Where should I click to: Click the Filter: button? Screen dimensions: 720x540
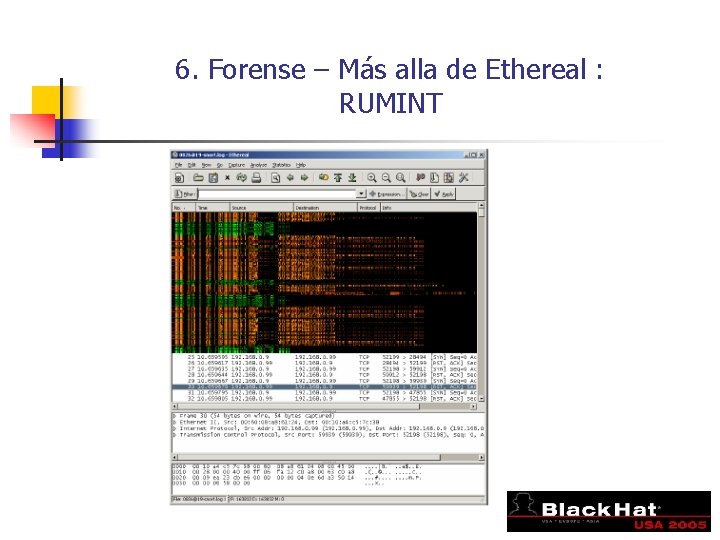coord(185,194)
